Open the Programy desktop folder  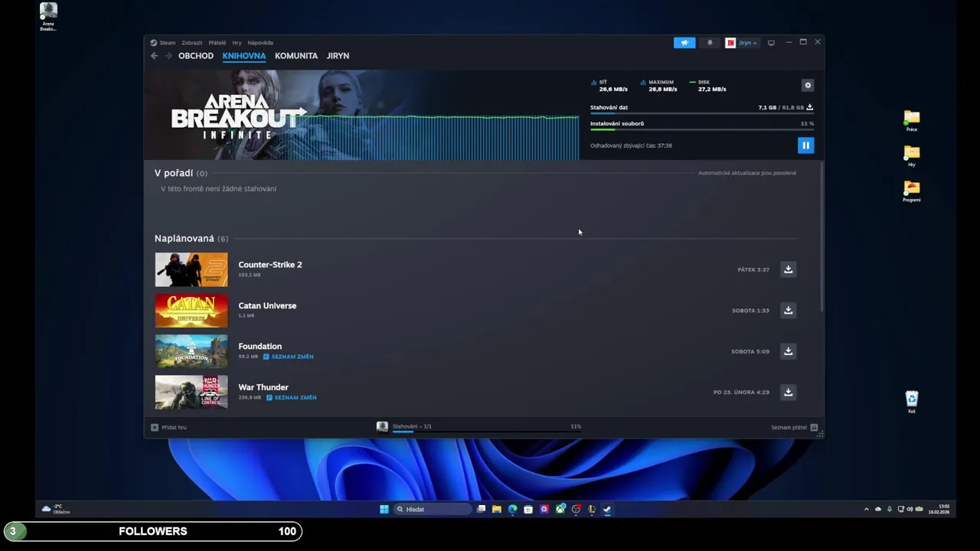911,191
